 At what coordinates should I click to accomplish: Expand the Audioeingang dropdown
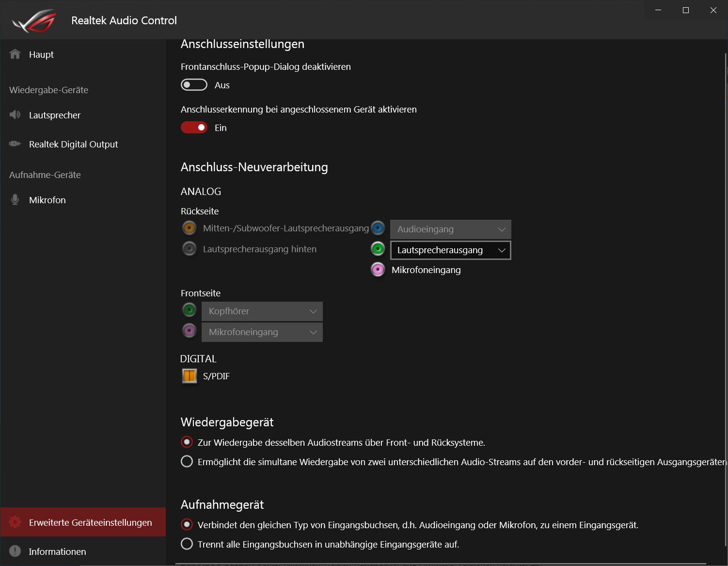450,229
